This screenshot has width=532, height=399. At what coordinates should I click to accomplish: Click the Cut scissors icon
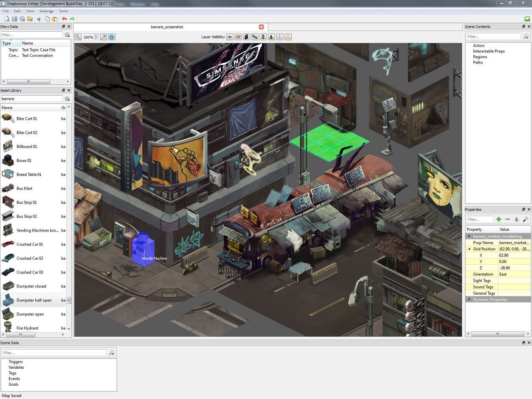pos(39,19)
